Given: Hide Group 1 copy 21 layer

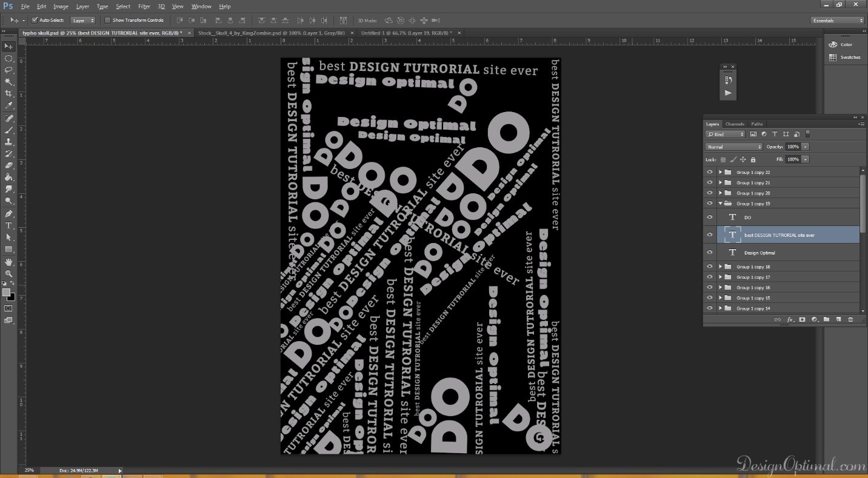Looking at the screenshot, I should pyautogui.click(x=710, y=182).
